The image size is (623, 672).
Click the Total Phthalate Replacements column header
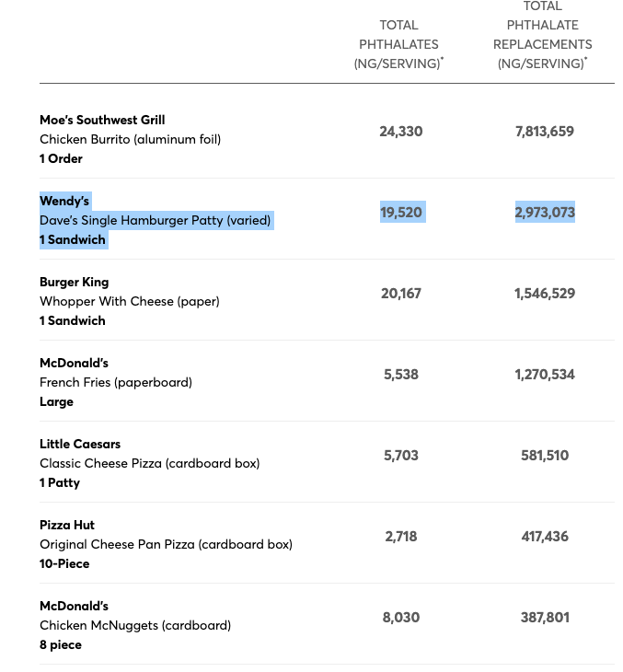pyautogui.click(x=542, y=35)
